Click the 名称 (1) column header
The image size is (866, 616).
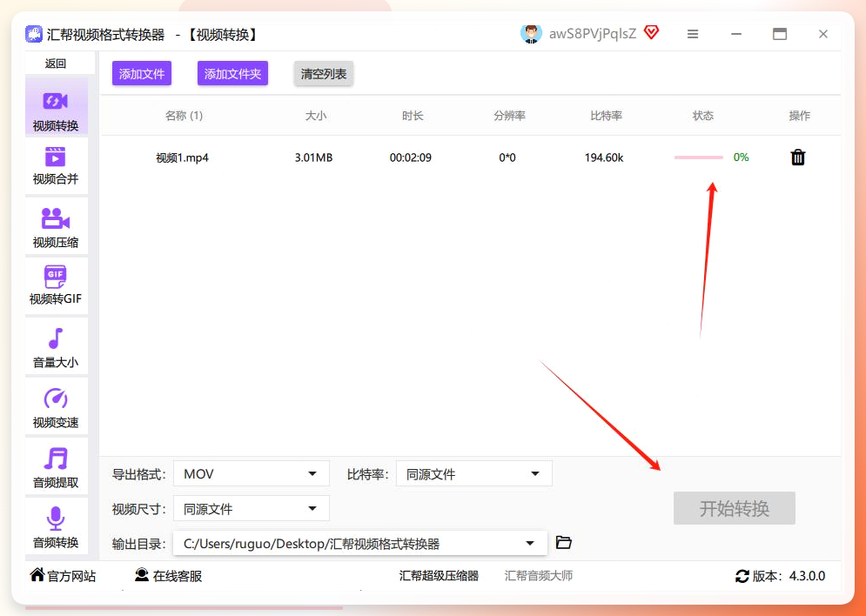click(x=184, y=116)
